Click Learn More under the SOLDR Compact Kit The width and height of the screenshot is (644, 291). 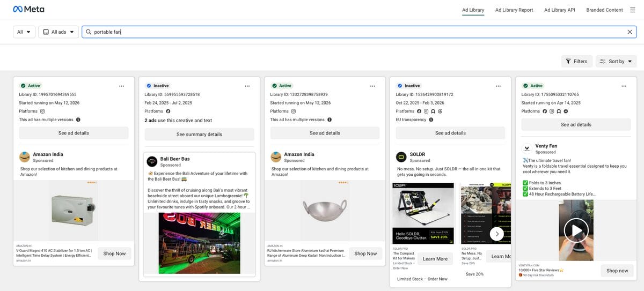point(435,259)
